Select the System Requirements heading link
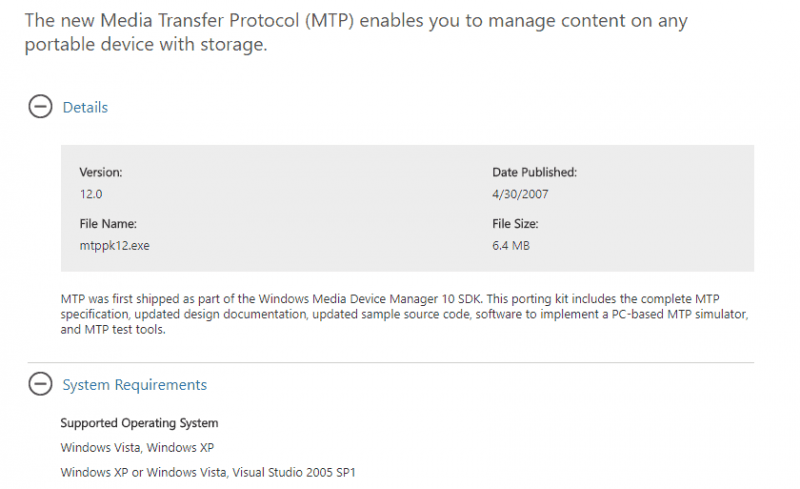 (x=135, y=384)
